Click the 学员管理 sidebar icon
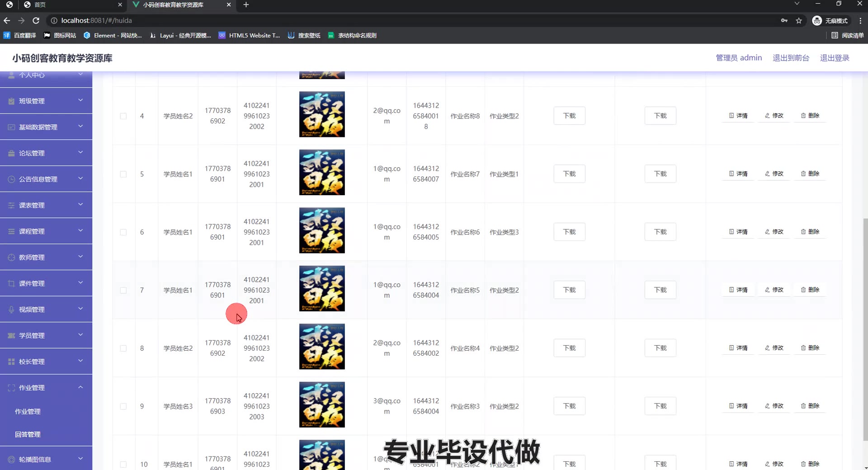 coord(11,336)
